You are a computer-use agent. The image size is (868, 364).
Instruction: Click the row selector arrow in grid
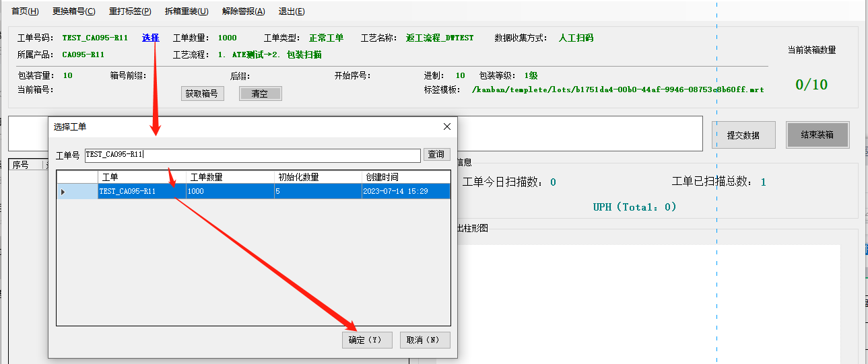coord(64,192)
